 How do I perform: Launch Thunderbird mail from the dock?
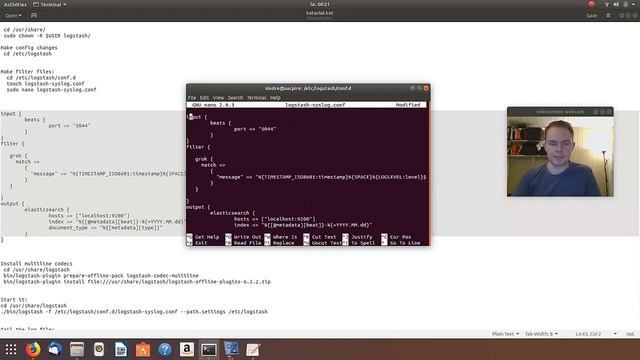[55, 349]
